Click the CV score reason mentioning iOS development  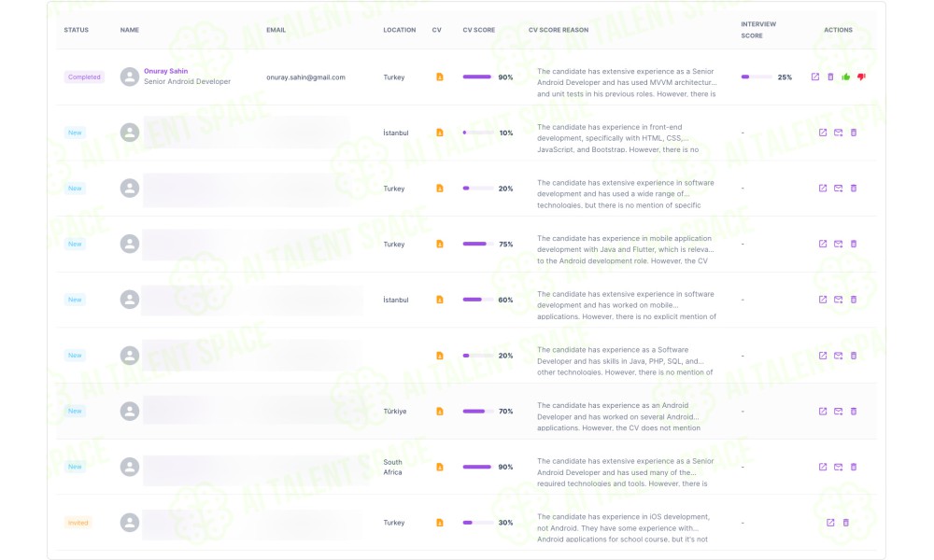(623, 528)
